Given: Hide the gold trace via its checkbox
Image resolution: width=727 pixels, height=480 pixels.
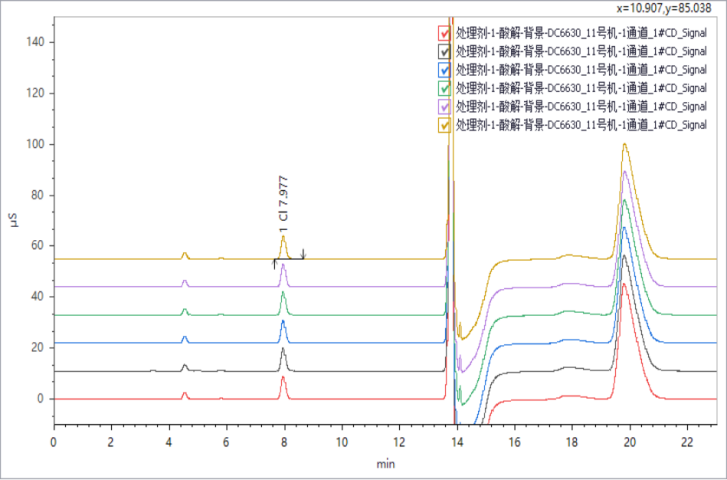Looking at the screenshot, I should click(x=445, y=125).
